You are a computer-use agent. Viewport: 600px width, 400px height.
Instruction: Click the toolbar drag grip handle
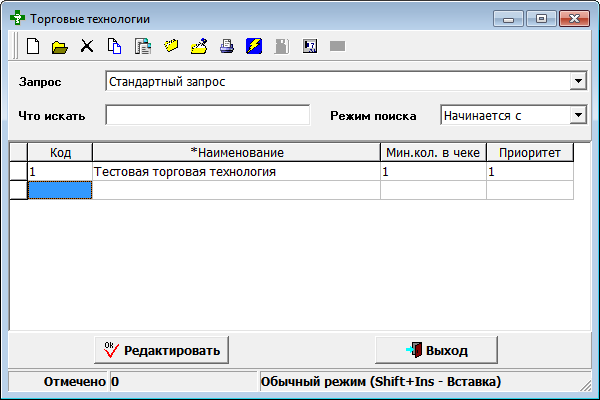click(x=15, y=46)
